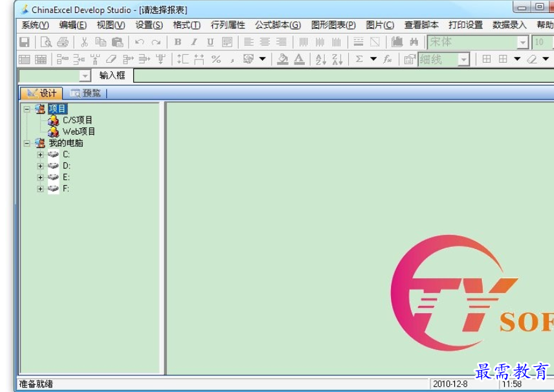This screenshot has height=392, width=554.
Task: Click the insert column icon
Action: coord(95,59)
